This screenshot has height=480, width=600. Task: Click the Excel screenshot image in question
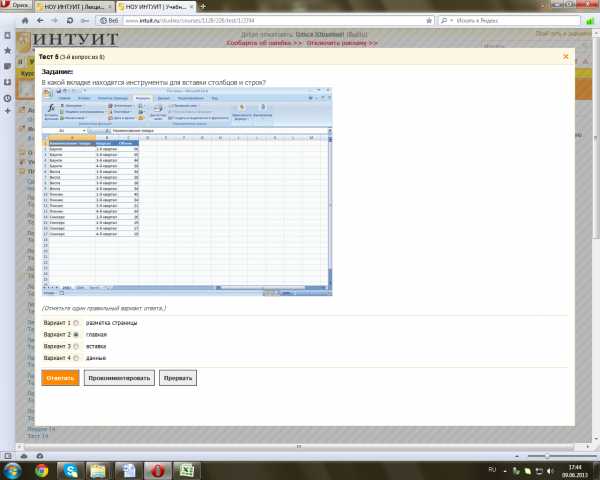tap(187, 192)
